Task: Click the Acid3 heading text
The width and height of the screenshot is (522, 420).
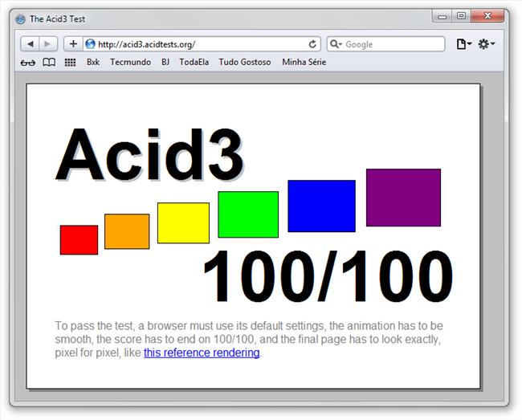Action: 149,155
